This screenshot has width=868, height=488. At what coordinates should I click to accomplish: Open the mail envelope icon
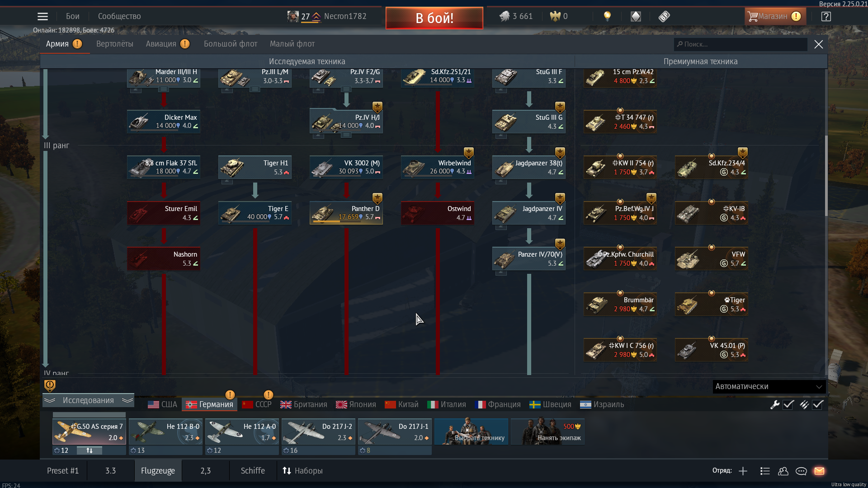click(819, 471)
